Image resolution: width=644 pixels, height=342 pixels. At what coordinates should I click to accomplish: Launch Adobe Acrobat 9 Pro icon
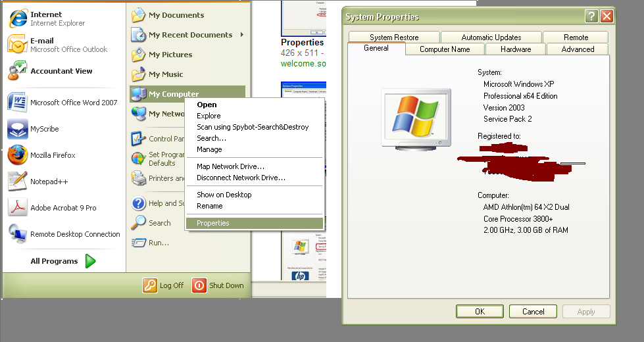(17, 208)
